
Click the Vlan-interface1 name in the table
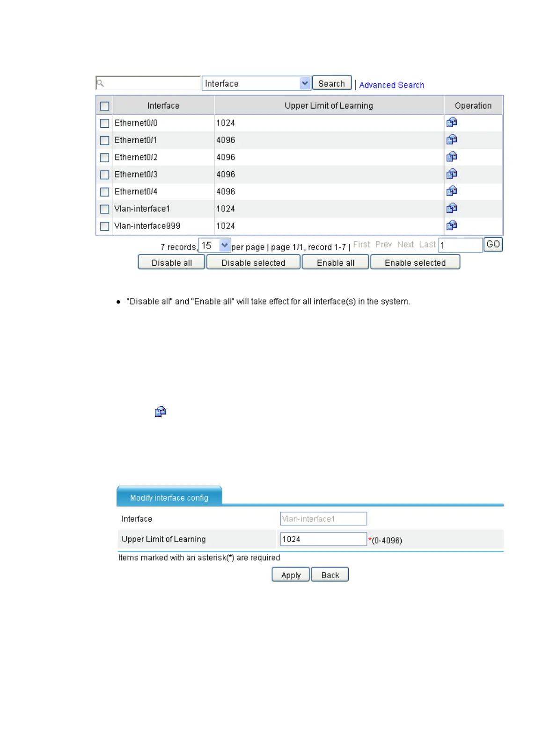point(142,209)
